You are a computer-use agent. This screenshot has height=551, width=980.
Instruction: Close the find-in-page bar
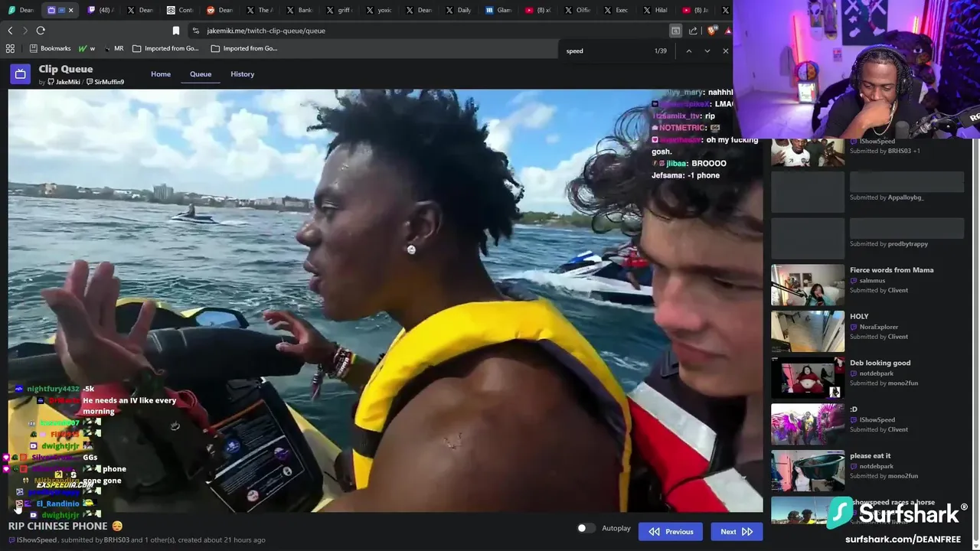726,51
